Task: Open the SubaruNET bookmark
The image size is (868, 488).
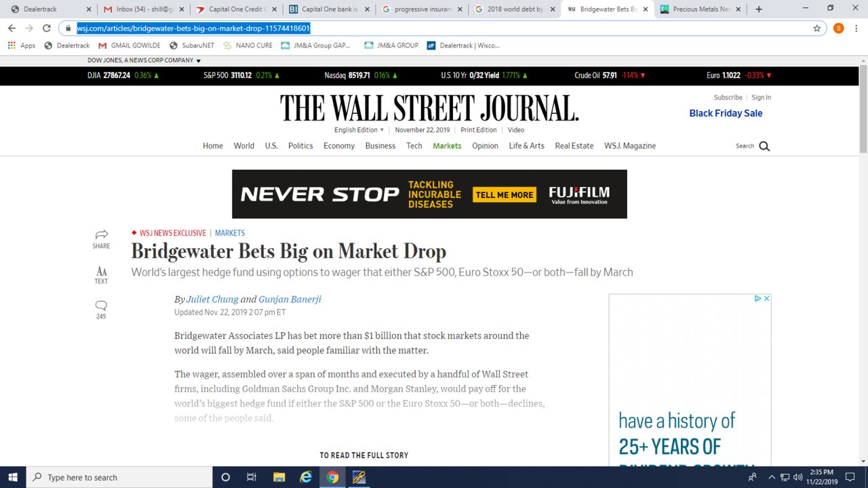Action: point(192,45)
